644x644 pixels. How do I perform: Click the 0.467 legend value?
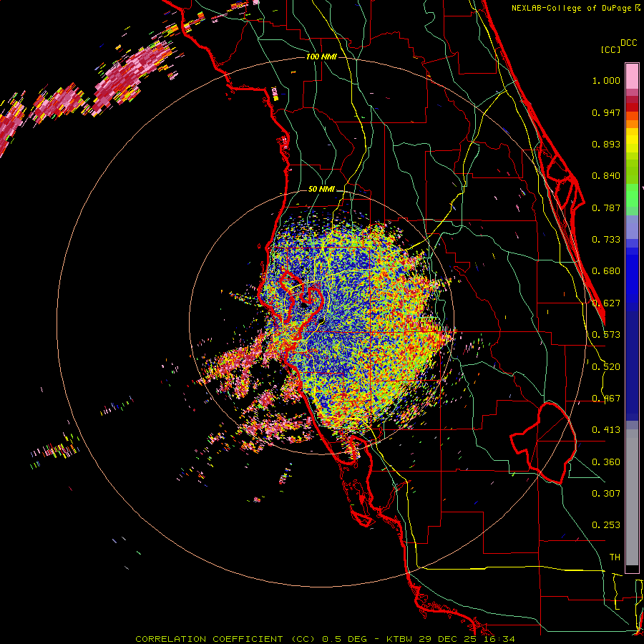pyautogui.click(x=606, y=399)
